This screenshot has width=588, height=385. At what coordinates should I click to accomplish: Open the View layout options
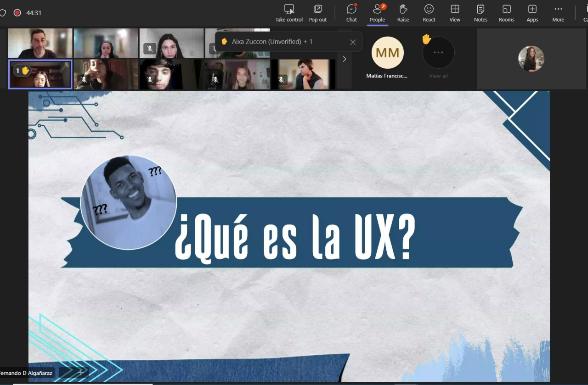455,13
